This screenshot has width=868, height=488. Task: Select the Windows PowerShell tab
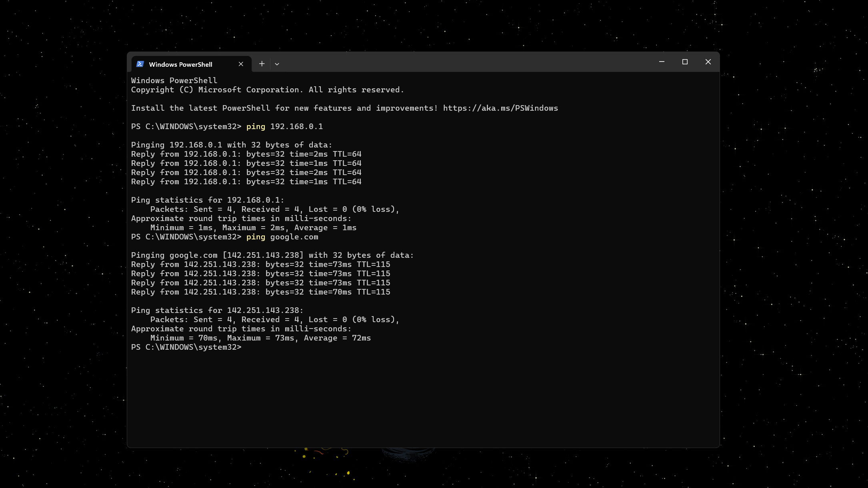(191, 64)
